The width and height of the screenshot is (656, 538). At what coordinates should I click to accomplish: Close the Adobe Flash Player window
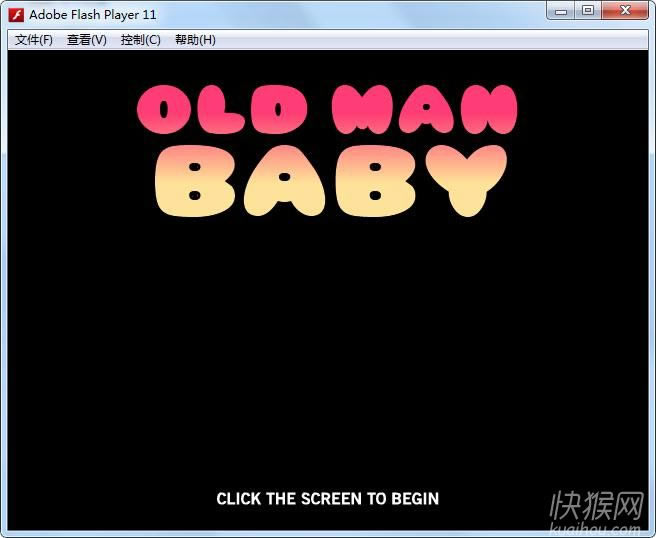coord(627,11)
